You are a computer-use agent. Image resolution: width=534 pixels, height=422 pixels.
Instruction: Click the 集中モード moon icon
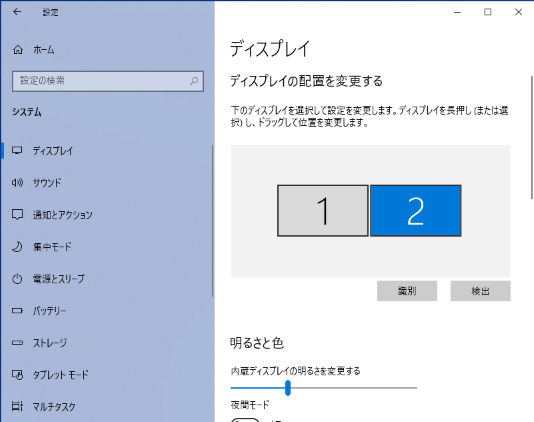17,246
